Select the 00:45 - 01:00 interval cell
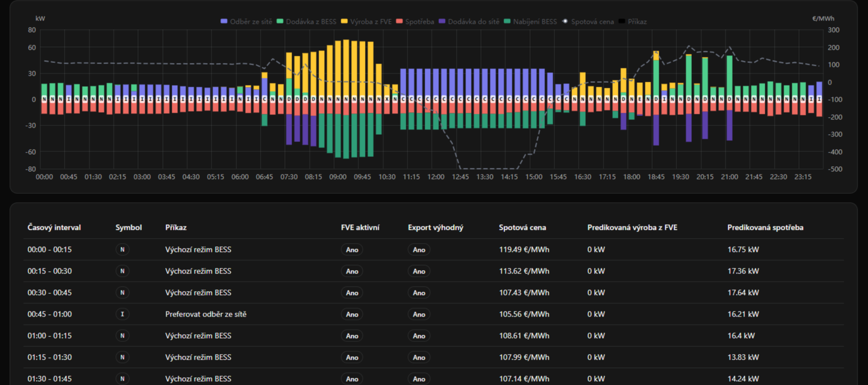 (50, 314)
